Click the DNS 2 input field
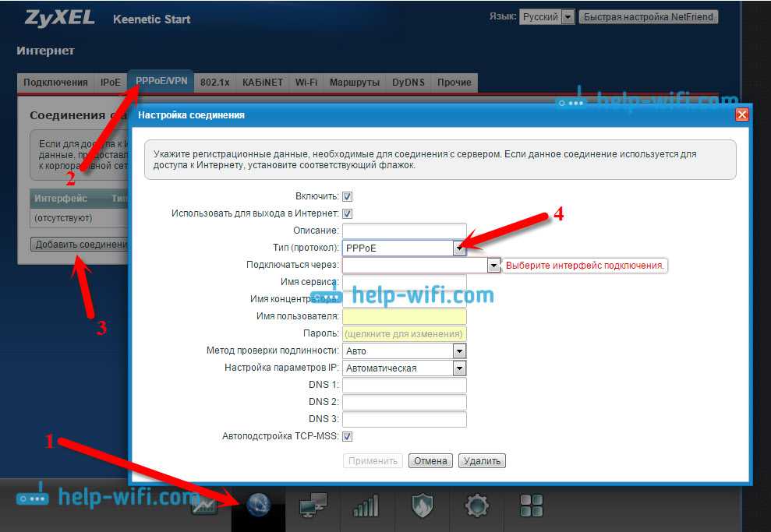Image resolution: width=771 pixels, height=532 pixels. click(404, 403)
